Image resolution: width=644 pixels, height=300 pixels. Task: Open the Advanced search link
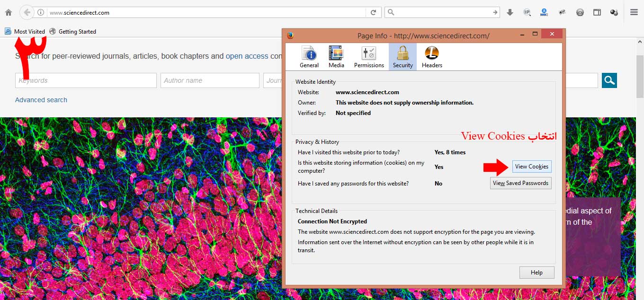(41, 100)
